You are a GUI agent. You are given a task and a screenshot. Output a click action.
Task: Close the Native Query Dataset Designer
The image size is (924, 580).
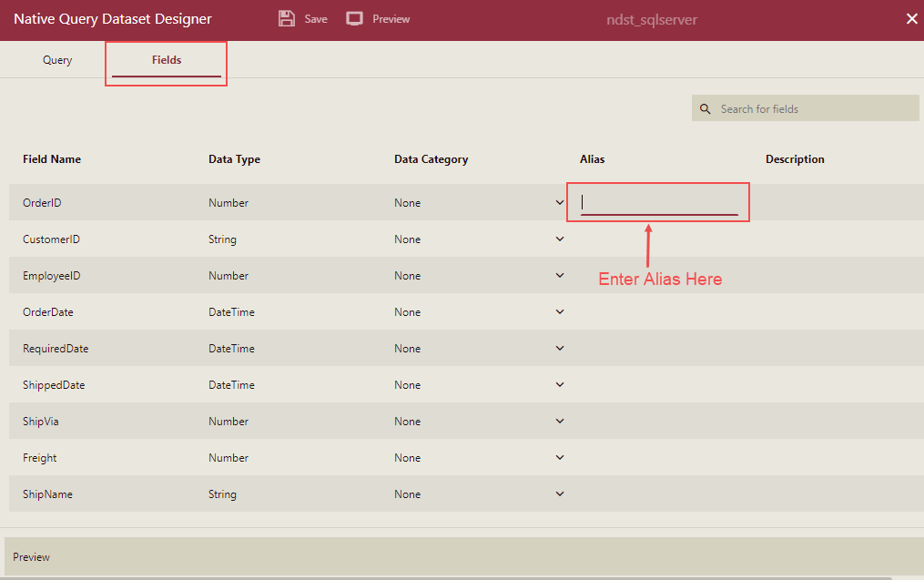pos(911,17)
